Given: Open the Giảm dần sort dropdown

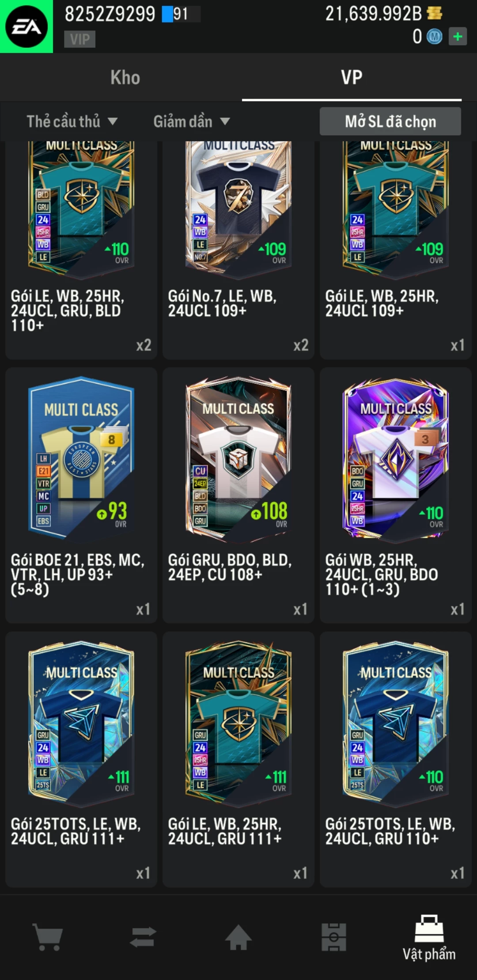Looking at the screenshot, I should [191, 121].
